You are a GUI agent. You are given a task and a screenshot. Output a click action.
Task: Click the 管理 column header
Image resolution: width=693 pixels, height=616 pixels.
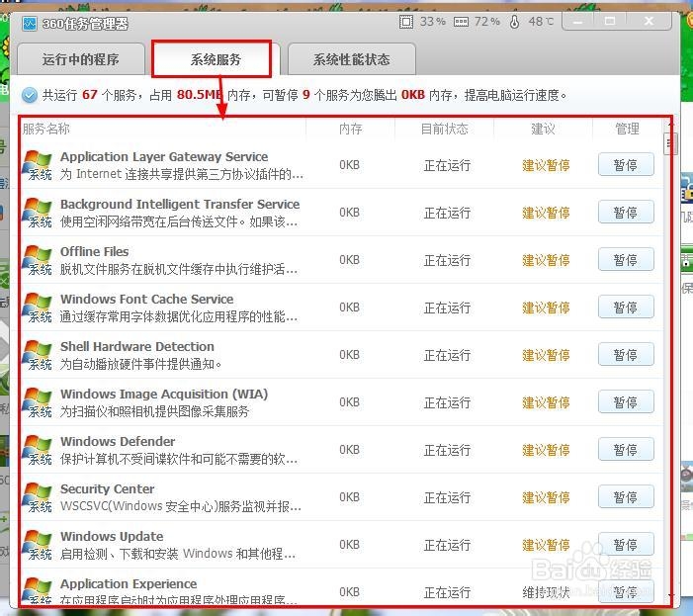click(x=627, y=129)
